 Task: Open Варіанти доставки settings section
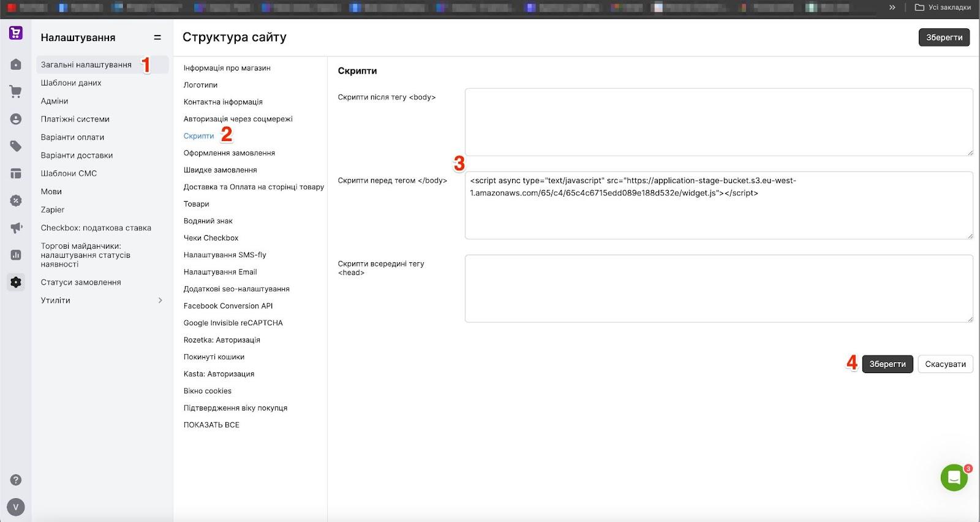[77, 155]
